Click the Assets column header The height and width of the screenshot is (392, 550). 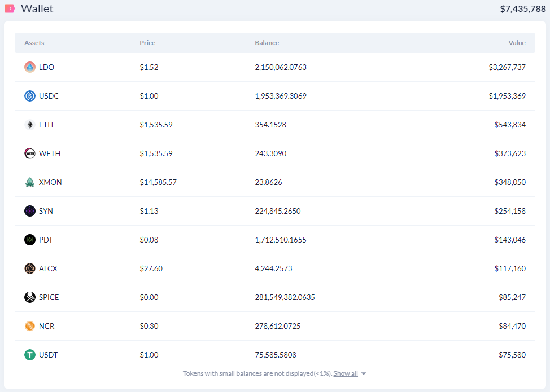tap(34, 43)
